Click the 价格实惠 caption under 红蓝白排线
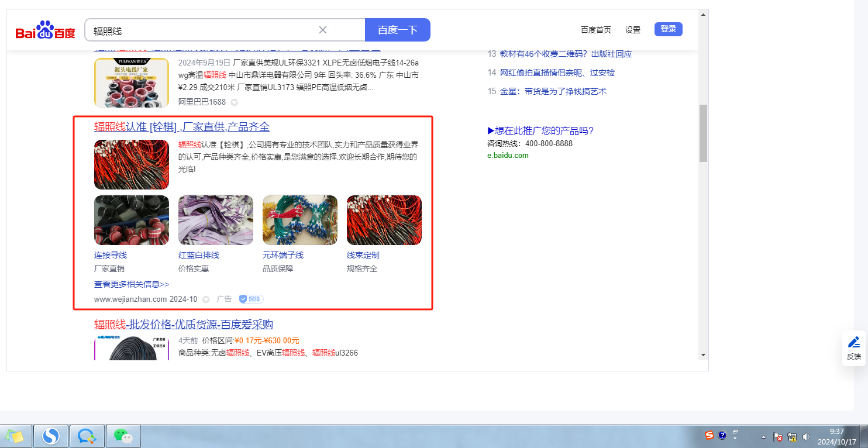 [194, 269]
